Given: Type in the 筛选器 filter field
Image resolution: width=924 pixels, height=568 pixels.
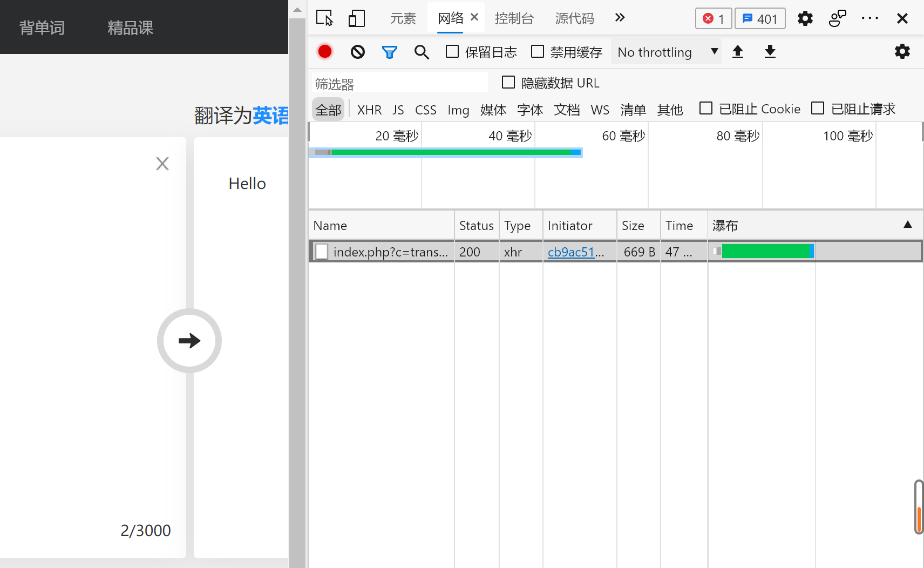Looking at the screenshot, I should coord(399,83).
